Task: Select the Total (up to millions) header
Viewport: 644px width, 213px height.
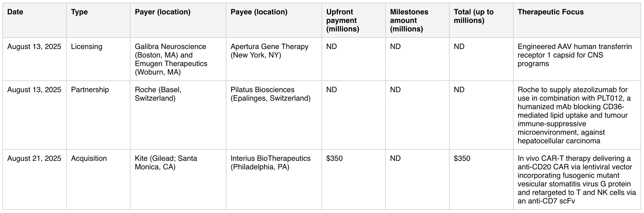Action: (x=474, y=16)
